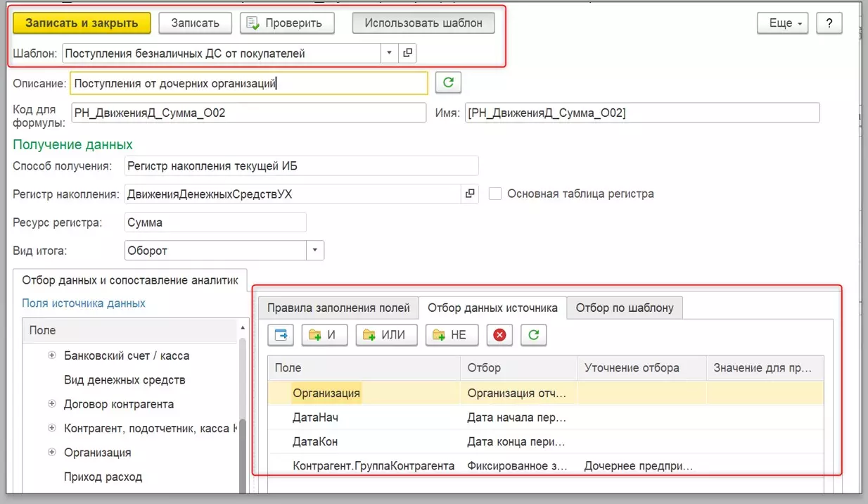868x504 pixels.
Task: Click the Код для формулы field
Action: [249, 113]
